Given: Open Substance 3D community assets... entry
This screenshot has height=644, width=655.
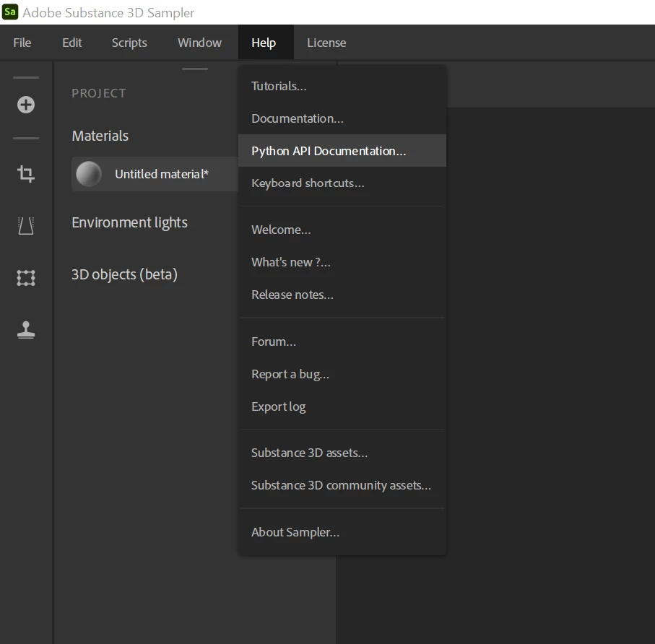Looking at the screenshot, I should (x=342, y=485).
